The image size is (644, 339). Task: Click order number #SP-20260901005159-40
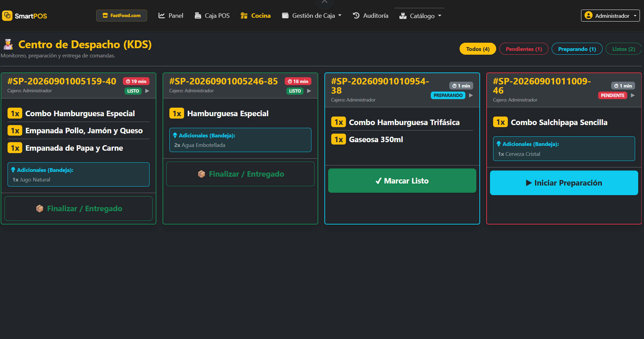[62, 81]
